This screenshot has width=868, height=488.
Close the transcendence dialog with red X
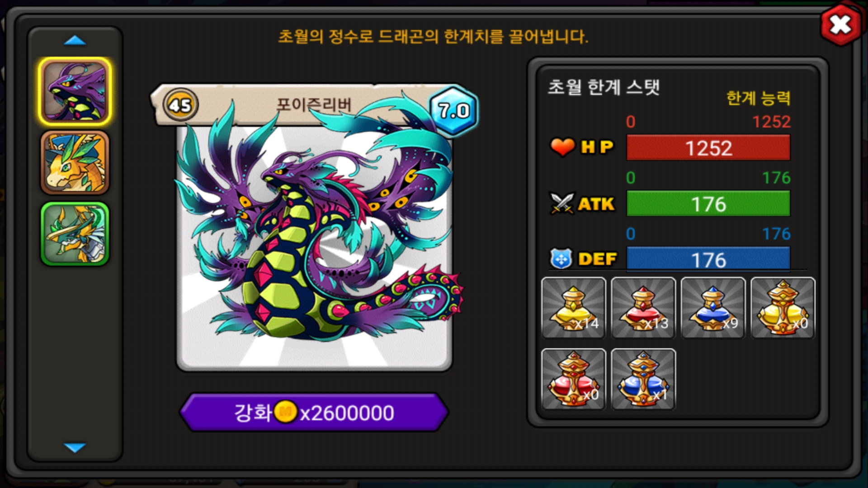840,25
